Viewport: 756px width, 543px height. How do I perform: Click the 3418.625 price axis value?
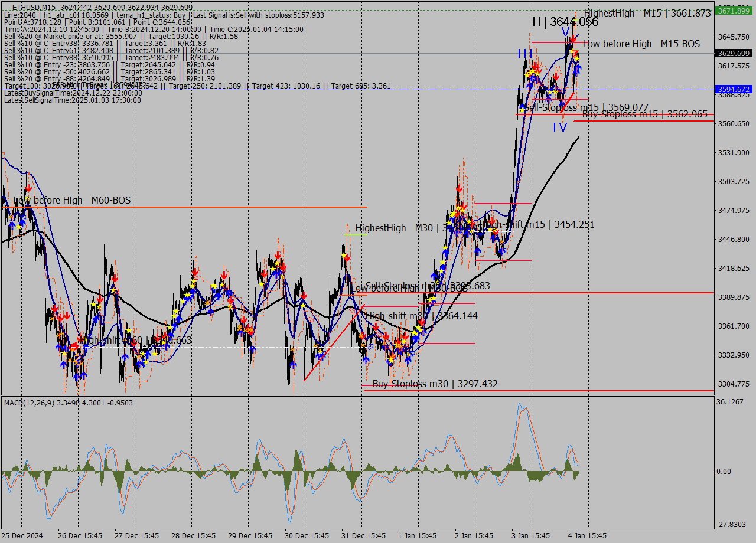point(733,268)
